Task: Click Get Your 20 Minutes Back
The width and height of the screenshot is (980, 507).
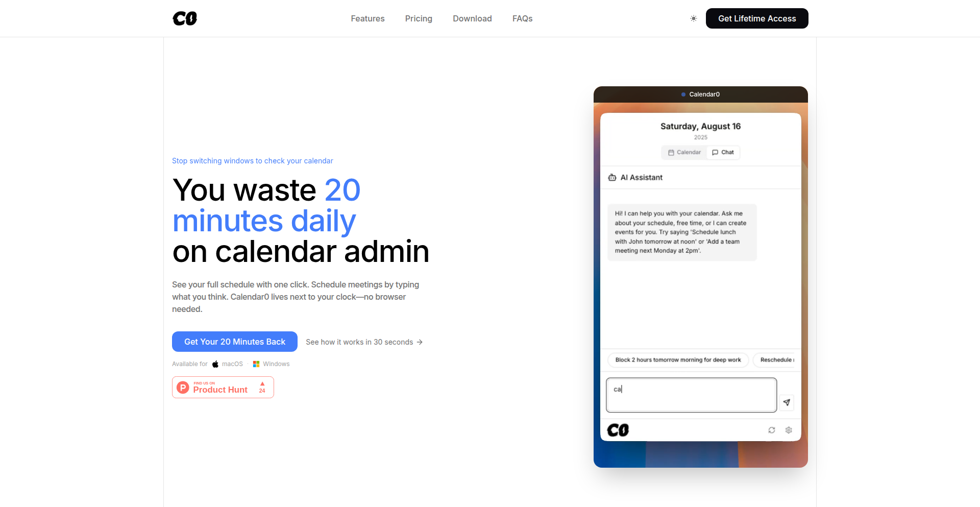Action: 235,342
